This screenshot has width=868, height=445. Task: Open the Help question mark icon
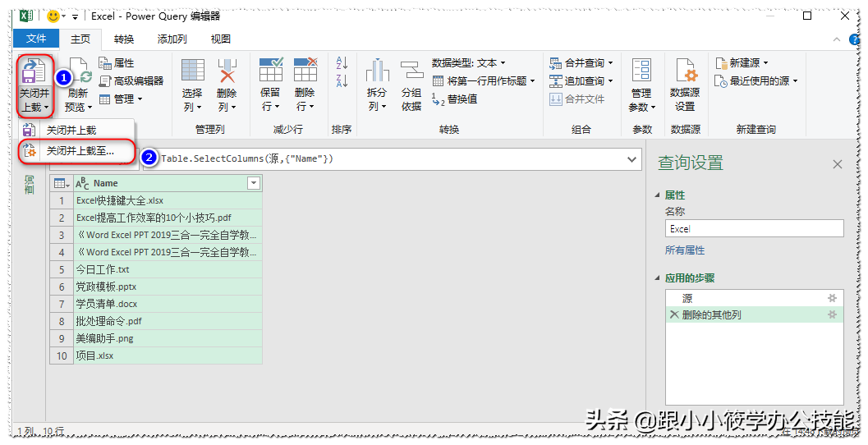coord(855,39)
